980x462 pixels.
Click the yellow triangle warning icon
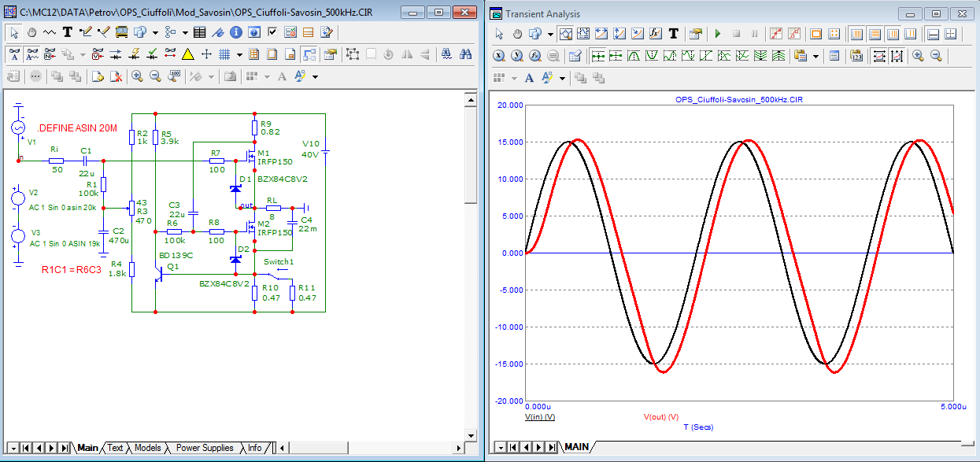188,54
